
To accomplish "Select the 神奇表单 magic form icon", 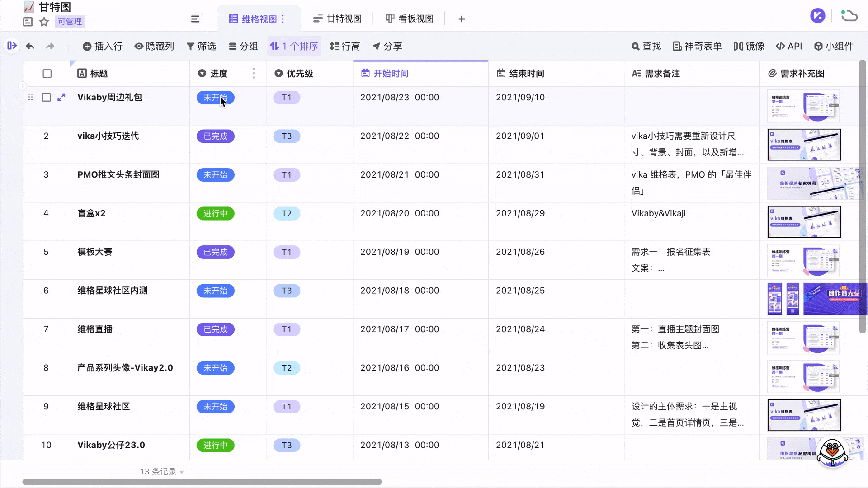I will (696, 46).
